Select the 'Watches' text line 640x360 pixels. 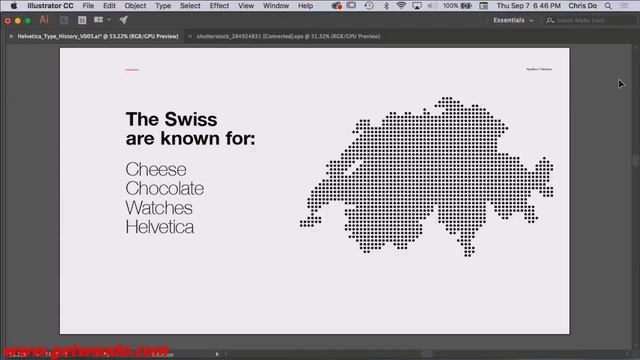(x=159, y=208)
